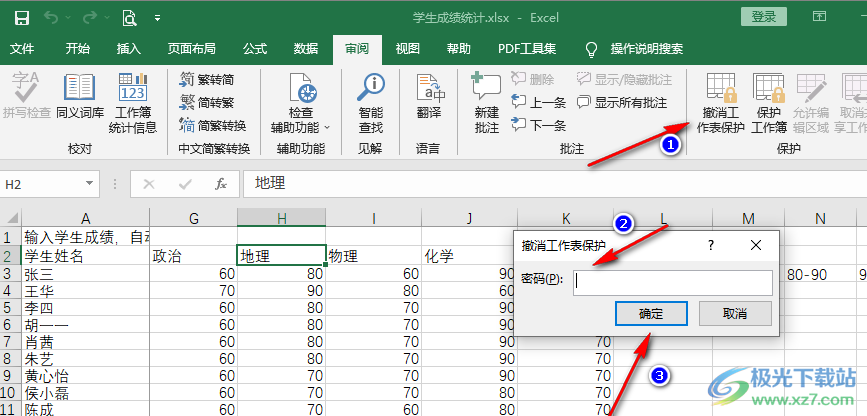
Task: Click the Login (登录) button
Action: click(x=763, y=16)
